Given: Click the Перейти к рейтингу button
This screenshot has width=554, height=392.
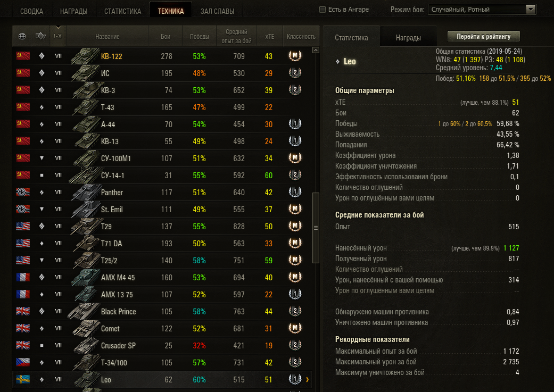Looking at the screenshot, I should pyautogui.click(x=484, y=36).
